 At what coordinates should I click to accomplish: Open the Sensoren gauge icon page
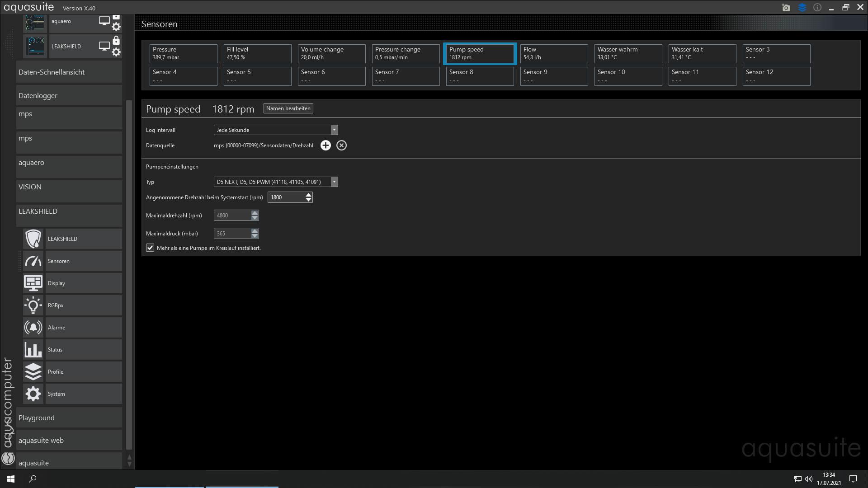(x=33, y=261)
